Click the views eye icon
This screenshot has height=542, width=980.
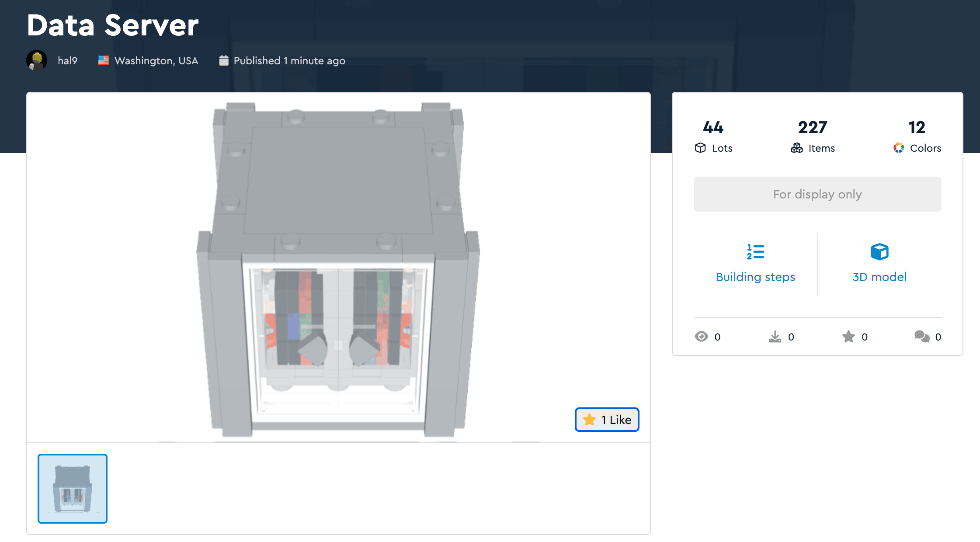(702, 337)
